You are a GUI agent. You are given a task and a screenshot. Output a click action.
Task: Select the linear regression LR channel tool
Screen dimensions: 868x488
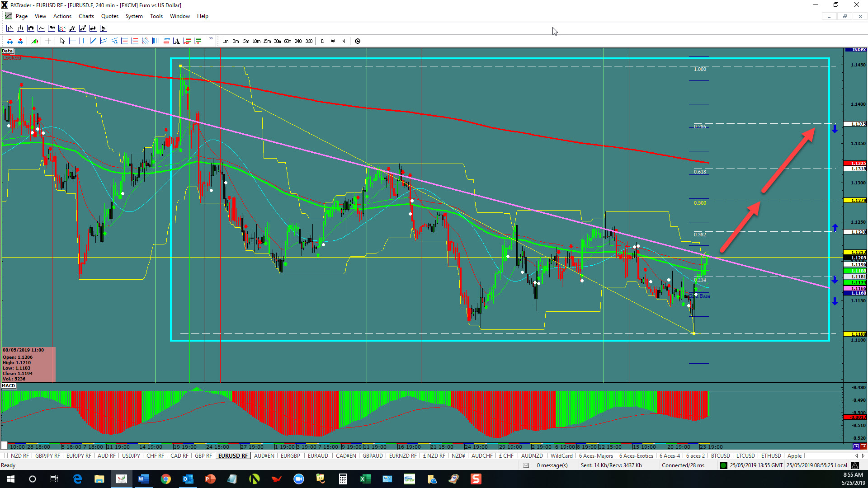pyautogui.click(x=114, y=41)
